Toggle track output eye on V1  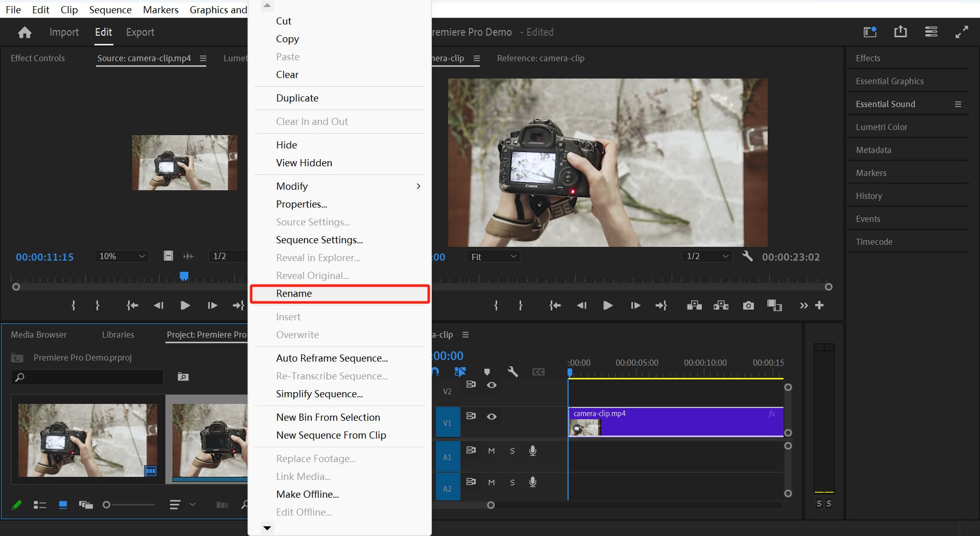coord(492,416)
